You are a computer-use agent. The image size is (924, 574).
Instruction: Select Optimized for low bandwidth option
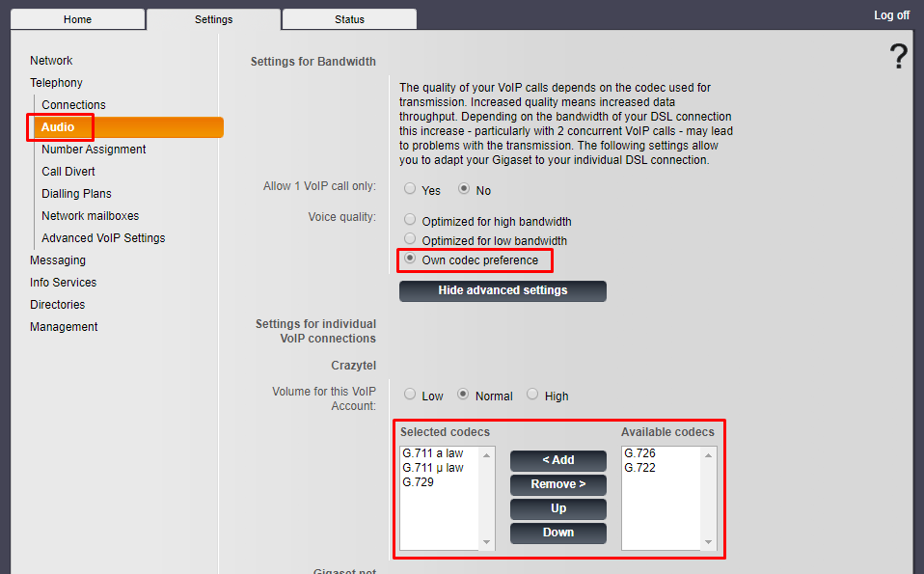click(410, 239)
